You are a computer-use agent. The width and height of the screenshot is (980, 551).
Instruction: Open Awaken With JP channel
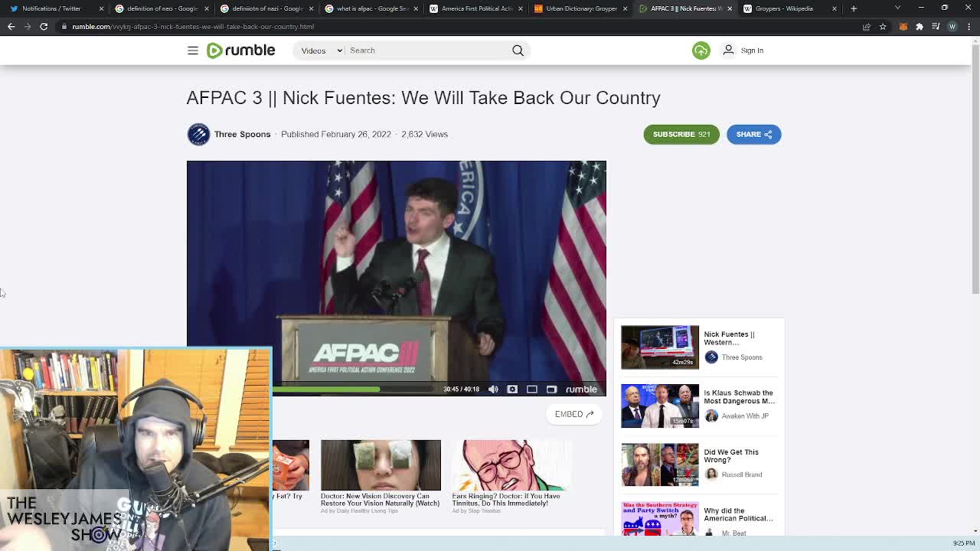tap(744, 416)
